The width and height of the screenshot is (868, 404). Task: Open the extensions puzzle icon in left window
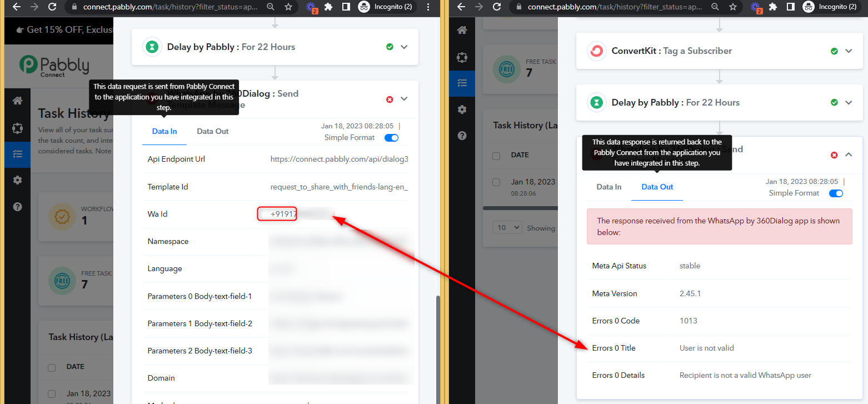point(328,7)
